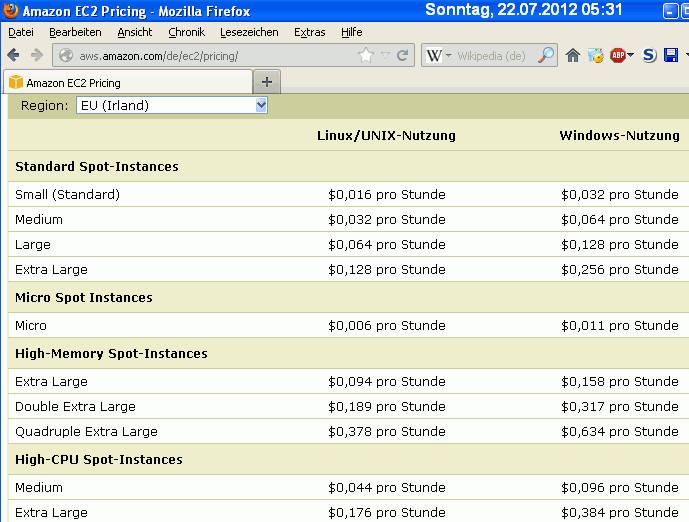Click the Wikipedia search input field
Screen dimensions: 689x522
pos(495,56)
